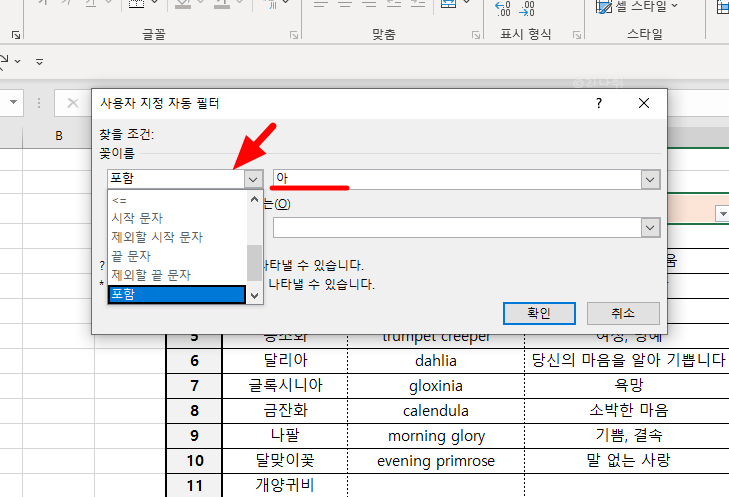Click number cell 6
Viewport: 729px width, 497px height.
194,361
